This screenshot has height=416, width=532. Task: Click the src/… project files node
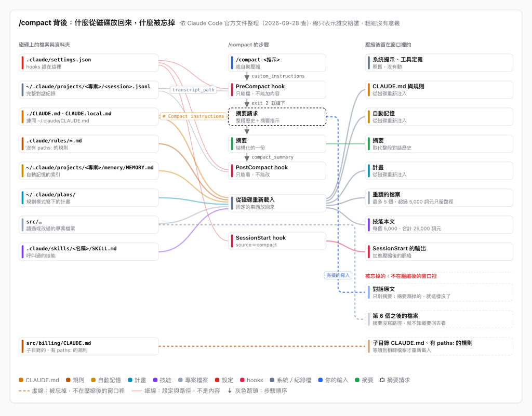click(88, 225)
